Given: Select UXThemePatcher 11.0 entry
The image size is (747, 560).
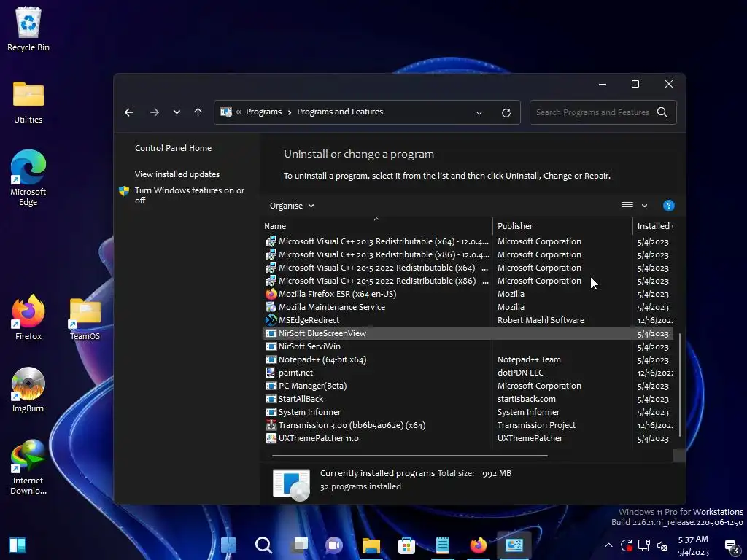Looking at the screenshot, I should (x=318, y=438).
